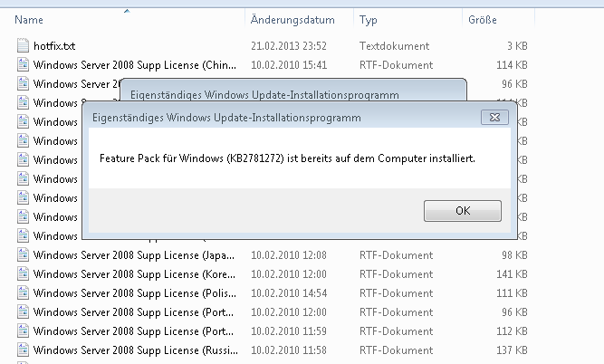The image size is (604, 364).
Task: Click the sort arrow above the Name column
Action: (x=125, y=11)
